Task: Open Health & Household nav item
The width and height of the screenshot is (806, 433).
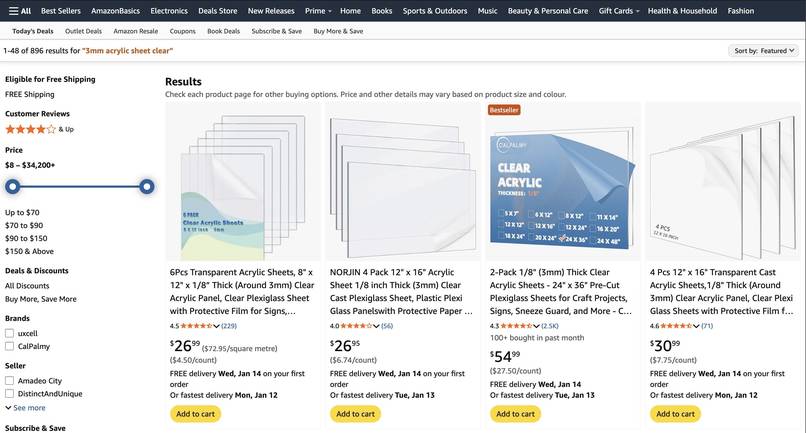Action: pos(682,11)
